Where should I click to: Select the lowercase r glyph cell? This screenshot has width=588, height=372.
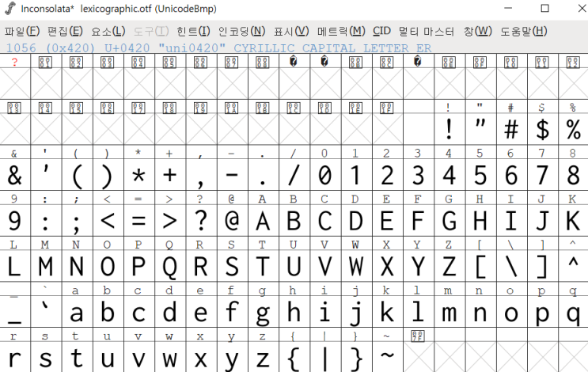click(x=15, y=357)
